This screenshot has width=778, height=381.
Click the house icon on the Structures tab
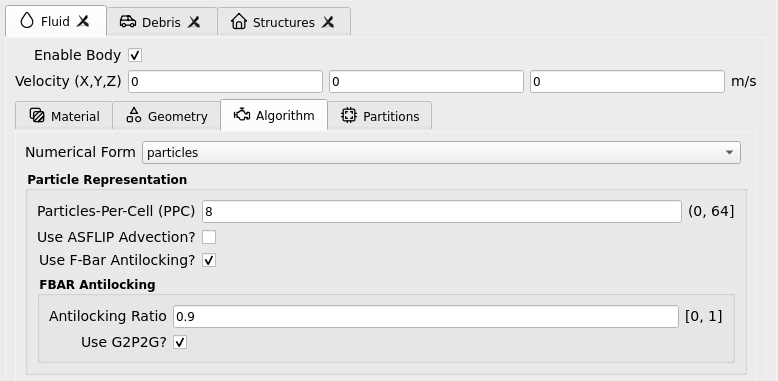239,21
